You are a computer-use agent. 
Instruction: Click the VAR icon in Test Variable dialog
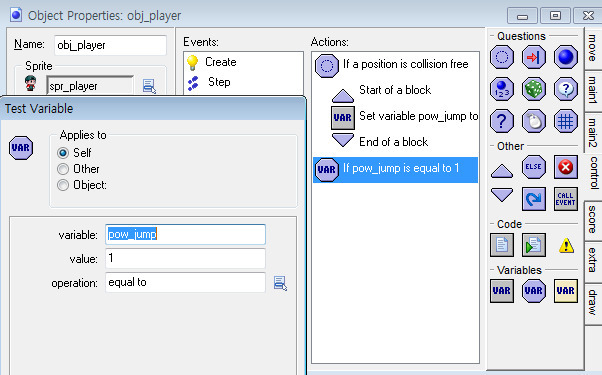[21, 148]
